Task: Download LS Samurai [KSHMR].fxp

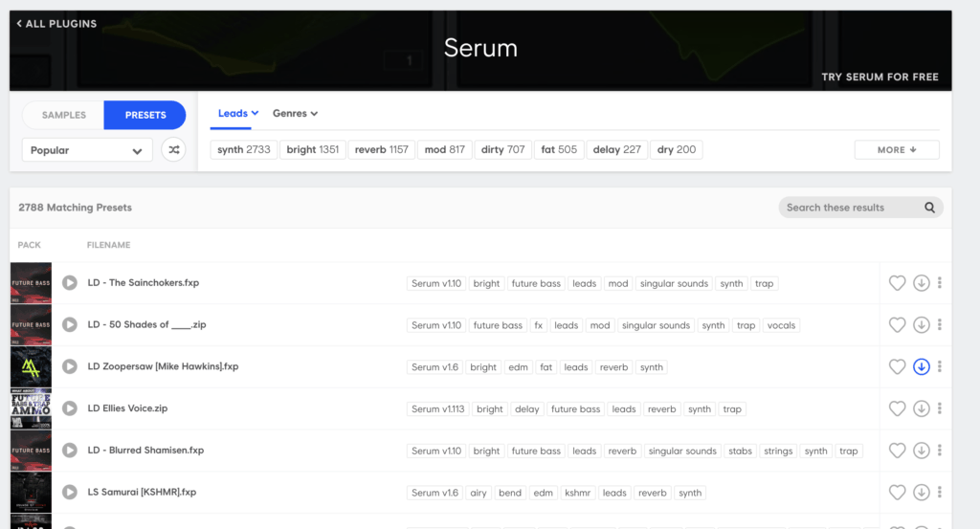Action: pyautogui.click(x=922, y=492)
